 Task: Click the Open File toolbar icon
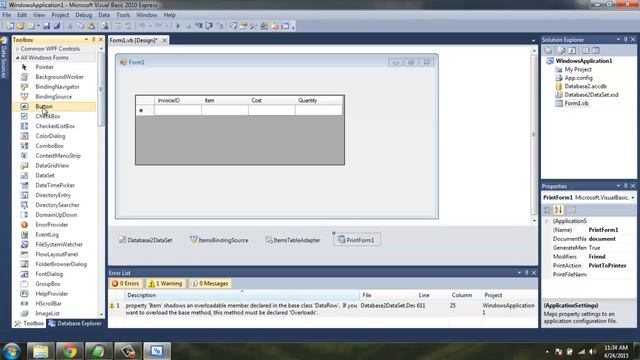(20, 26)
